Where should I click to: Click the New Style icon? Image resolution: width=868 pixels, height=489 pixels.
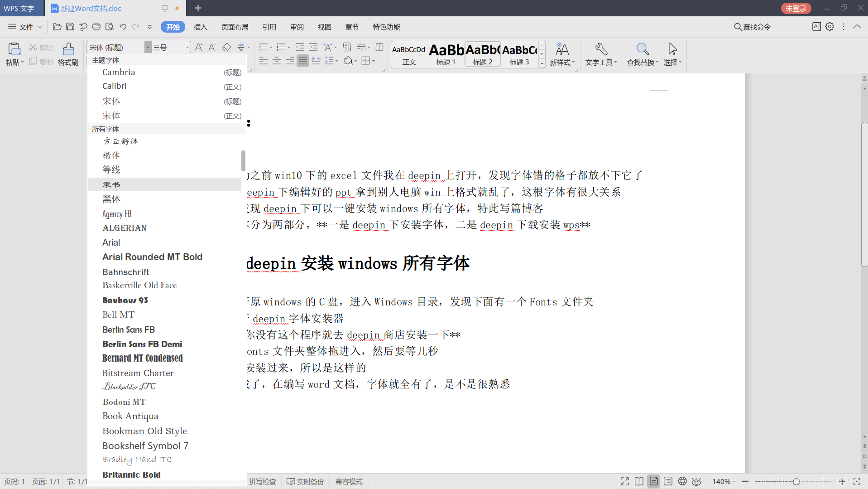click(562, 49)
